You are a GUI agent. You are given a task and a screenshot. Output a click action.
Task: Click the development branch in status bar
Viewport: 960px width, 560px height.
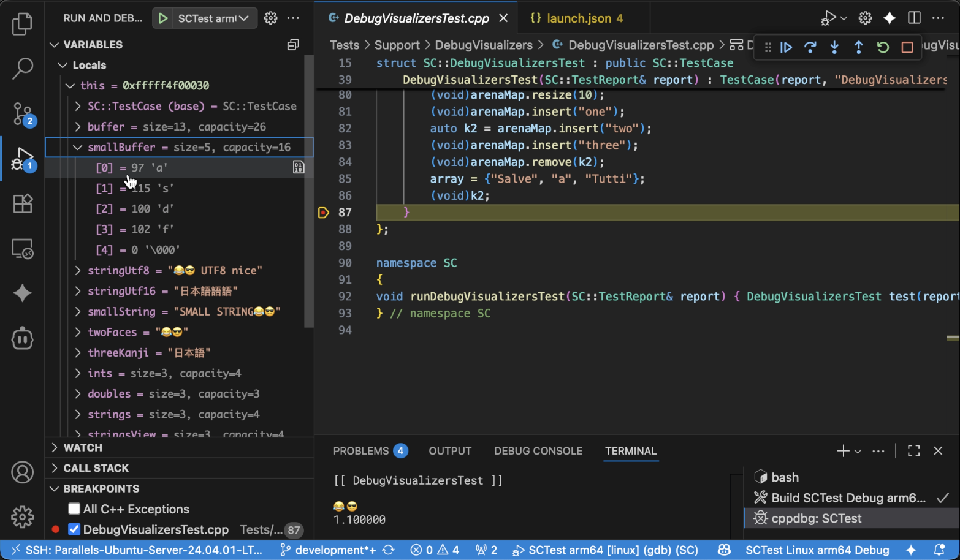pos(328,550)
